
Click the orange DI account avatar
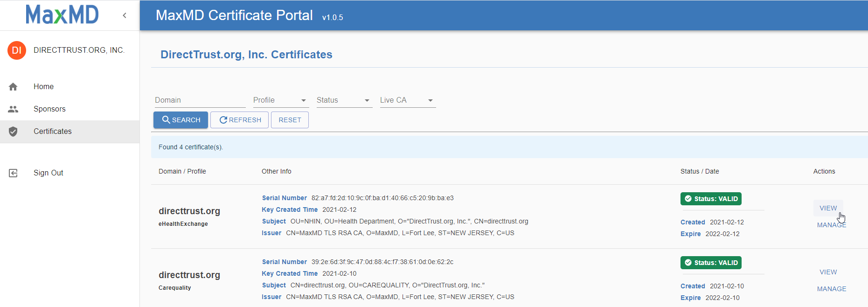click(17, 50)
